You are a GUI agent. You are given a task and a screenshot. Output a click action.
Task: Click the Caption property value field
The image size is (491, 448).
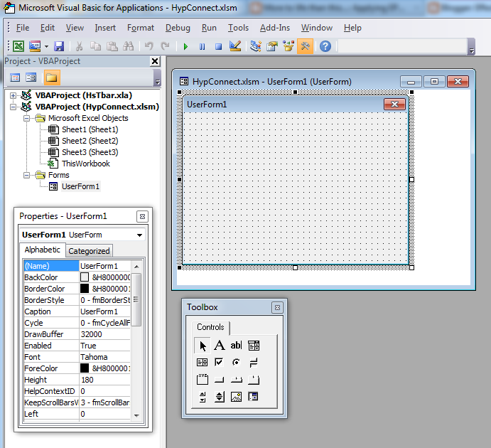coord(104,311)
